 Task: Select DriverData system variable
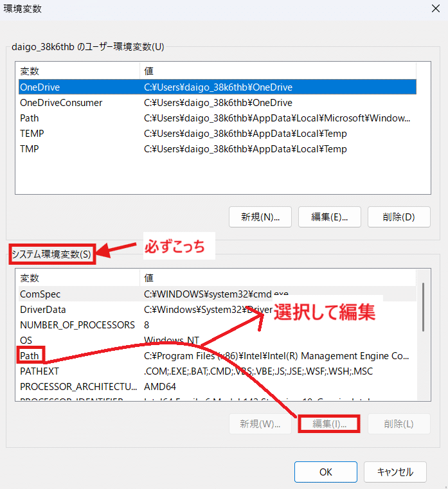click(217, 309)
